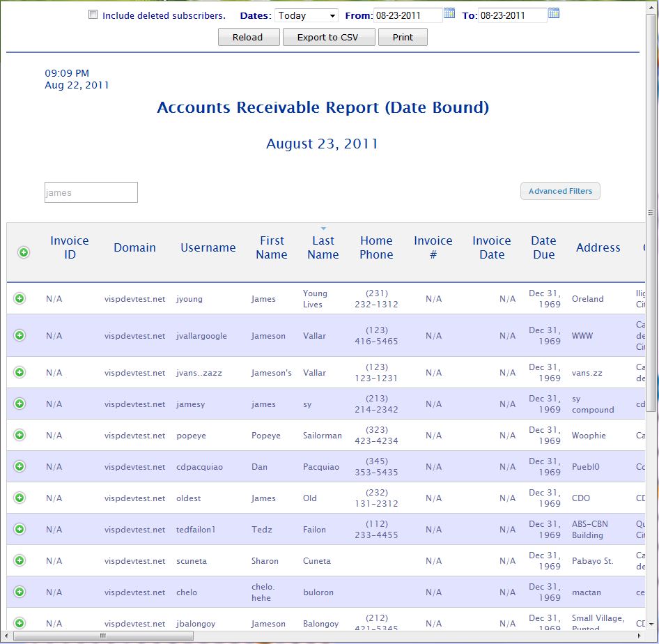Click the scroll down arrow
This screenshot has width=659, height=644.
(651, 624)
